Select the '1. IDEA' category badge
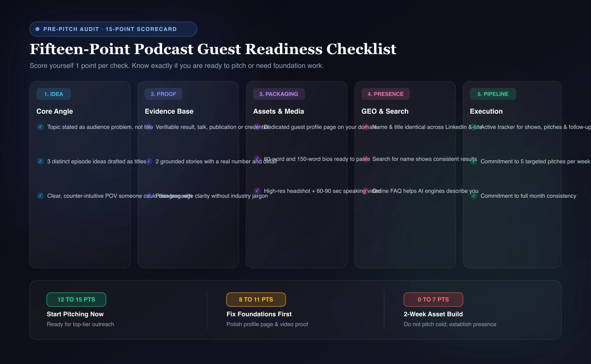This screenshot has height=364, width=591. 54,94
